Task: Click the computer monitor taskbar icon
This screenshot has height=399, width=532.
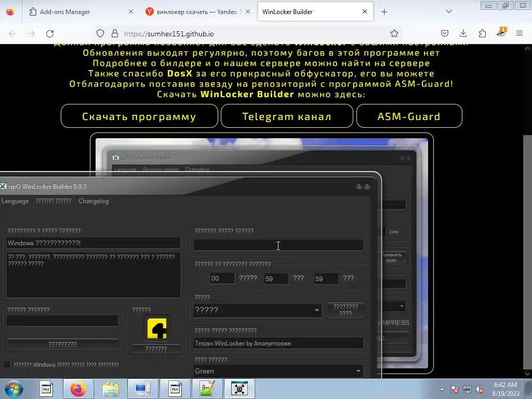Action: pyautogui.click(x=142, y=389)
